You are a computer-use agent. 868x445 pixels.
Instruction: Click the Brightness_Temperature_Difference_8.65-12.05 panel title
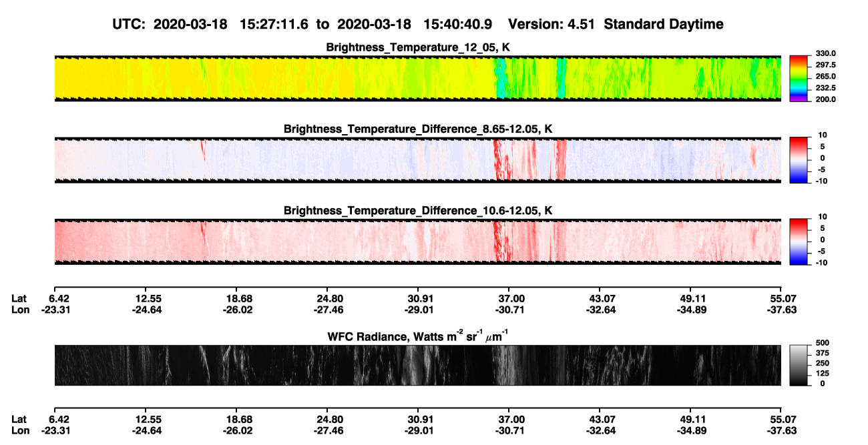[418, 129]
